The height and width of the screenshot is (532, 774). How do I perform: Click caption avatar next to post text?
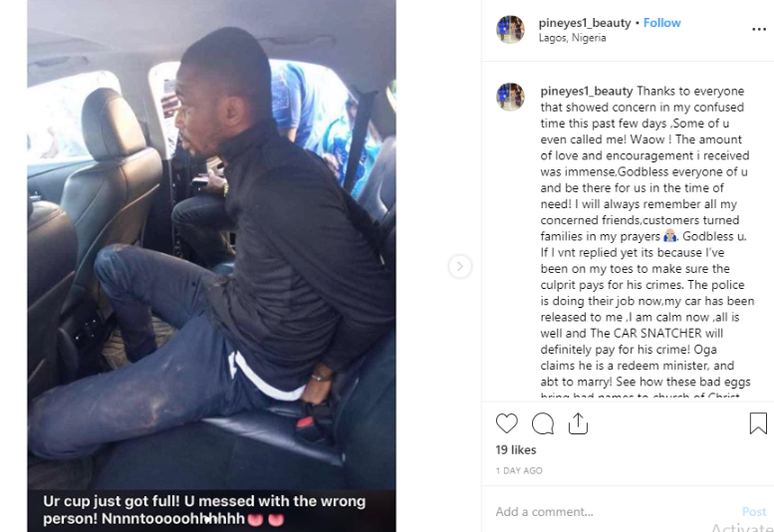[510, 97]
